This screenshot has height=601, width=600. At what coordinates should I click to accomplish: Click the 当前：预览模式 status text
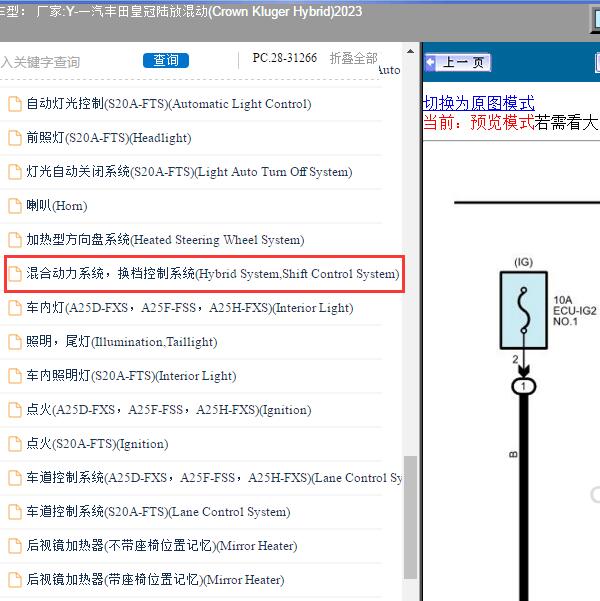coord(478,122)
